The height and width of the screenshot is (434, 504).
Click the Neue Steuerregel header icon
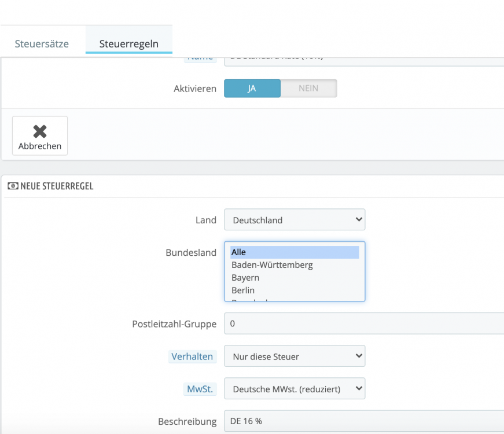pos(12,186)
